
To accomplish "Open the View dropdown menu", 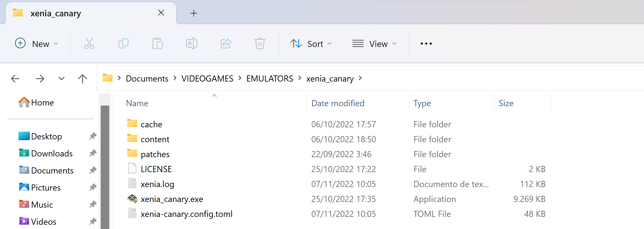I will click(x=375, y=43).
